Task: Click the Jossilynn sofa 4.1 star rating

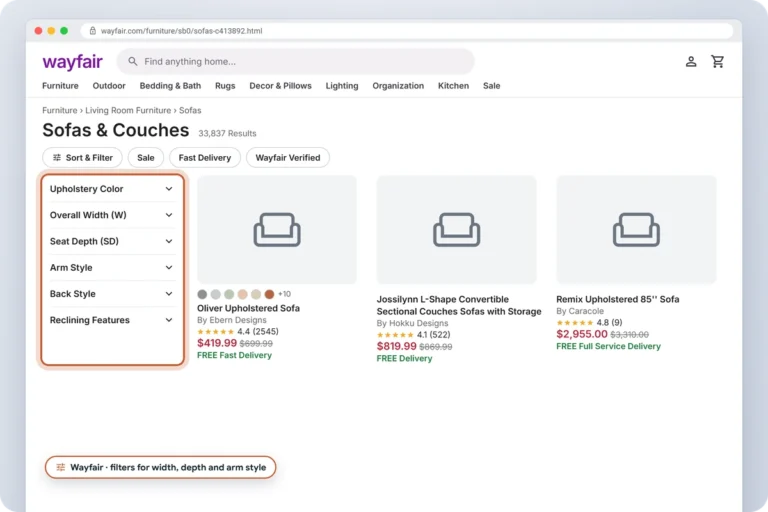Action: tap(413, 335)
